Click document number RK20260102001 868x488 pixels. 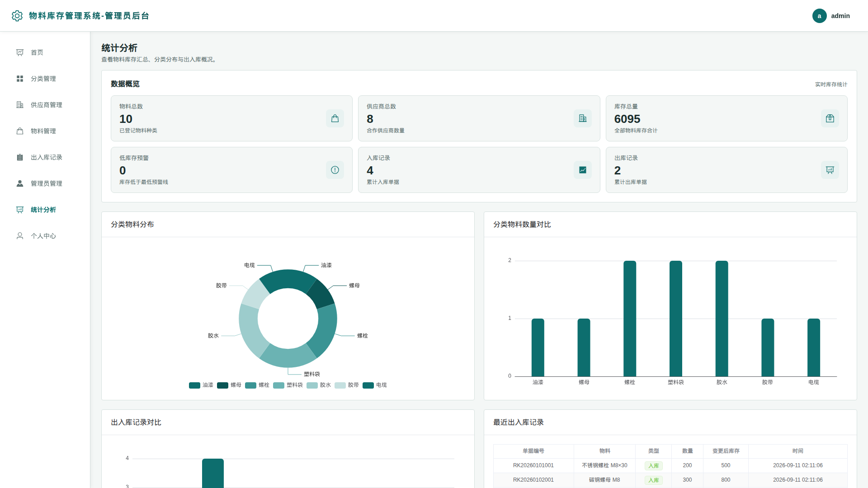[x=533, y=480]
